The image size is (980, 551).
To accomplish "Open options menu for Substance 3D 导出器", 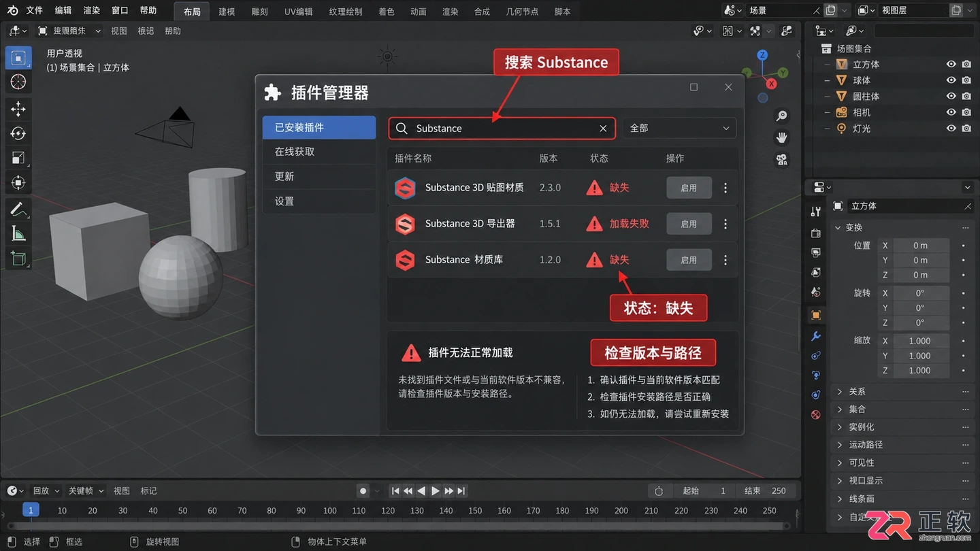I will point(725,224).
